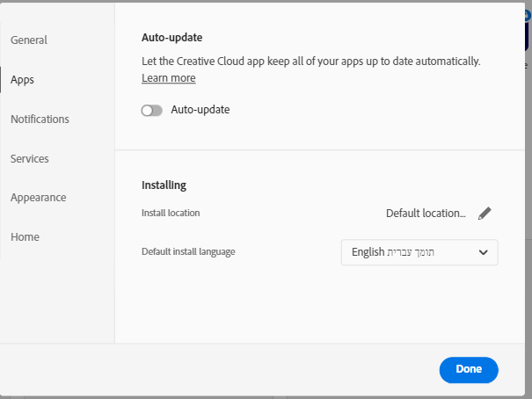This screenshot has height=399, width=532.
Task: Click the Auto-update toggle label text
Action: 200,110
